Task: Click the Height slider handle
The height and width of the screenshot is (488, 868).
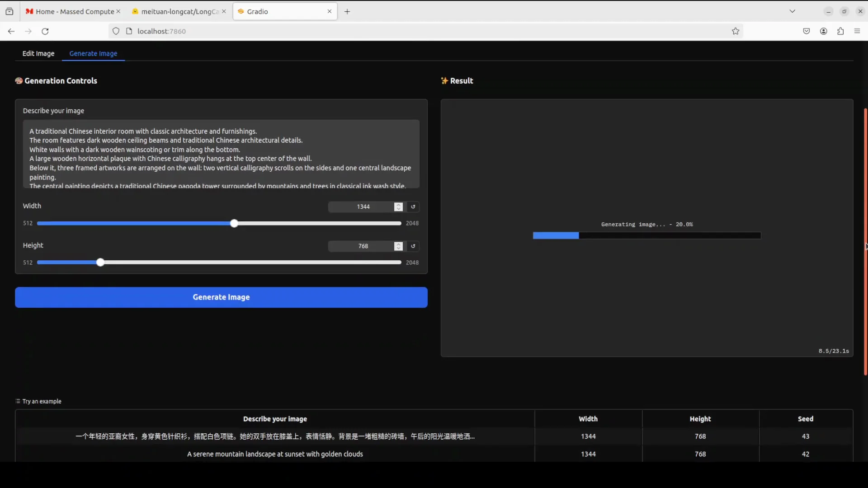Action: tap(100, 262)
